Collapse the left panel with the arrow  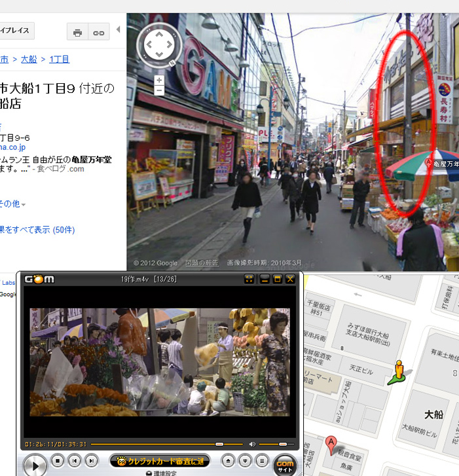(119, 29)
